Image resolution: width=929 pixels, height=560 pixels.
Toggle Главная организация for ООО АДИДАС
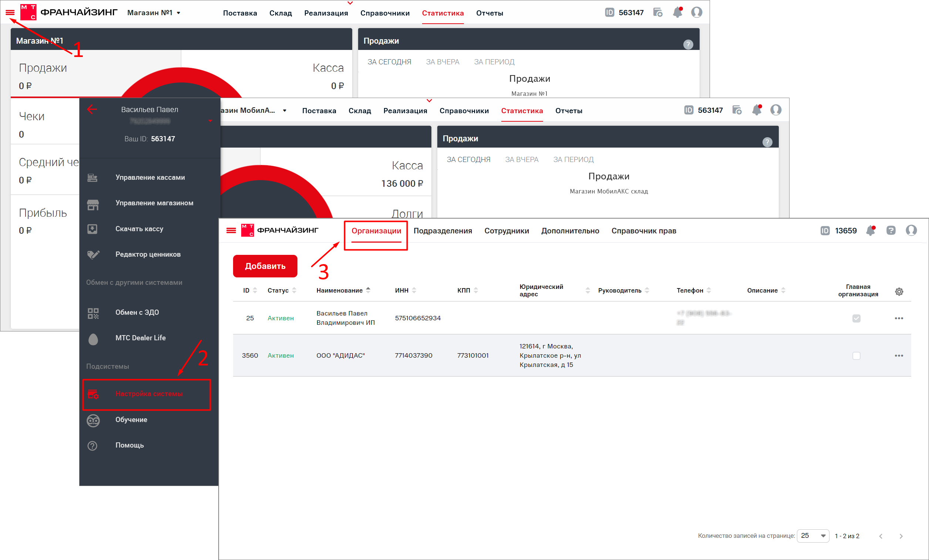coord(856,356)
